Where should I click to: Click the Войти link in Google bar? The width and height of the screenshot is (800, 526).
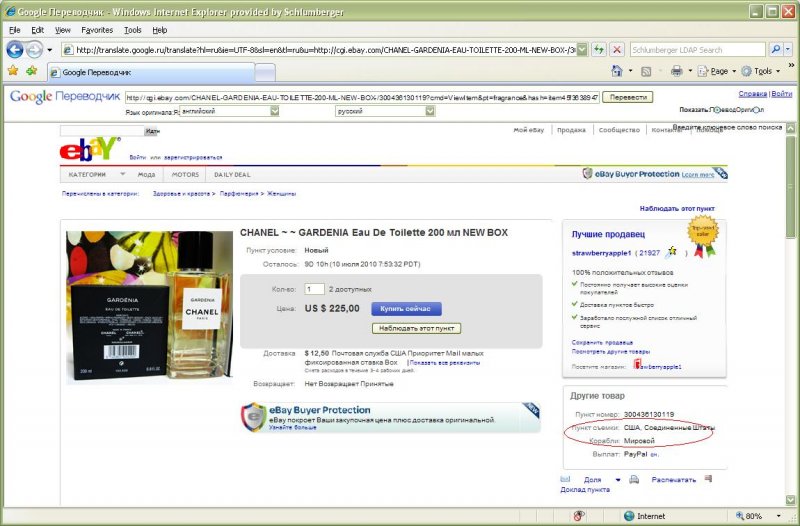click(x=782, y=94)
